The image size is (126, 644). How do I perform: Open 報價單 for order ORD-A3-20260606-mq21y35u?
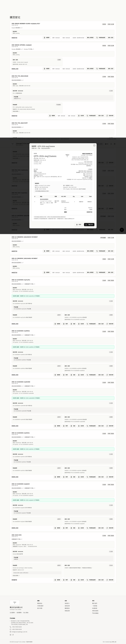click(57, 324)
